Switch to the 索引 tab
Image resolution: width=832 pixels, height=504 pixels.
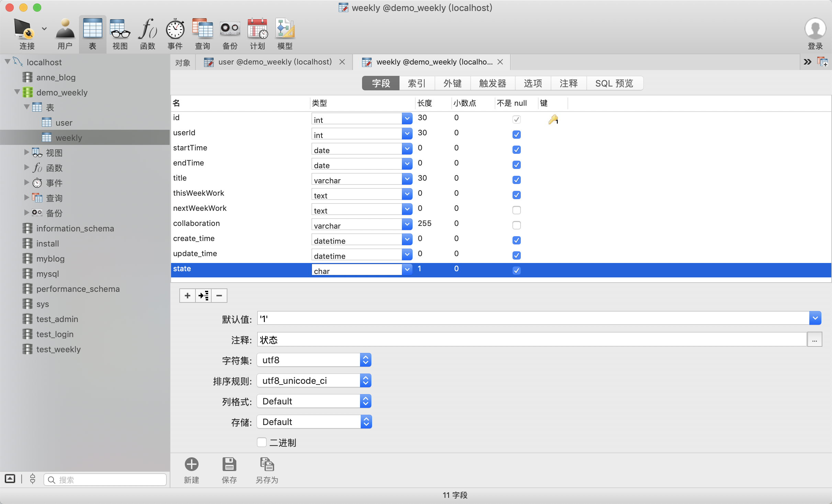417,83
